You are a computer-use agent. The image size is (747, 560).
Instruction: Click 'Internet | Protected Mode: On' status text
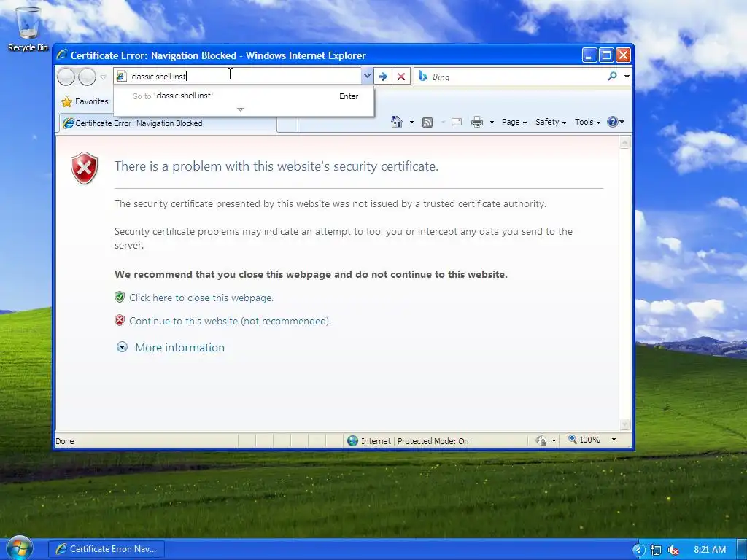tap(415, 441)
